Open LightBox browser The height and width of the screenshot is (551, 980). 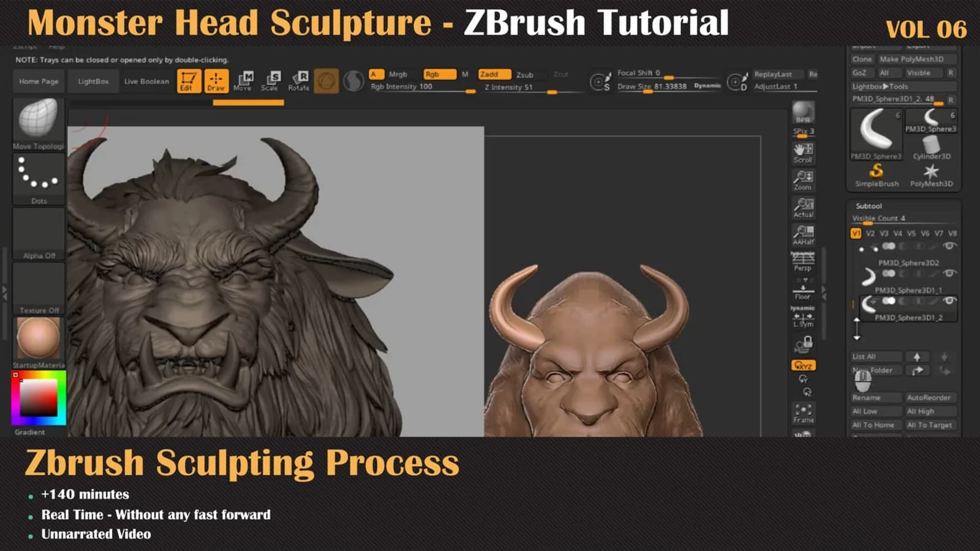pos(93,81)
